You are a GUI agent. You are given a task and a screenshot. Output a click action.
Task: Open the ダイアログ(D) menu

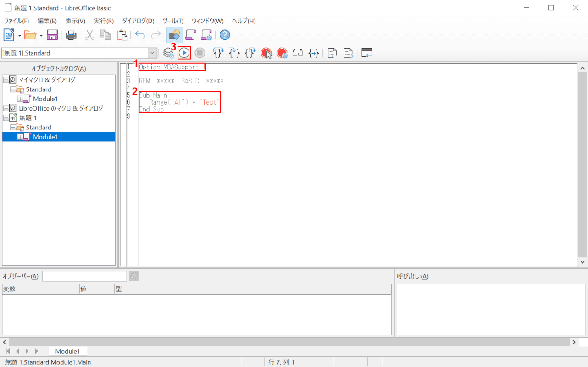pos(138,21)
